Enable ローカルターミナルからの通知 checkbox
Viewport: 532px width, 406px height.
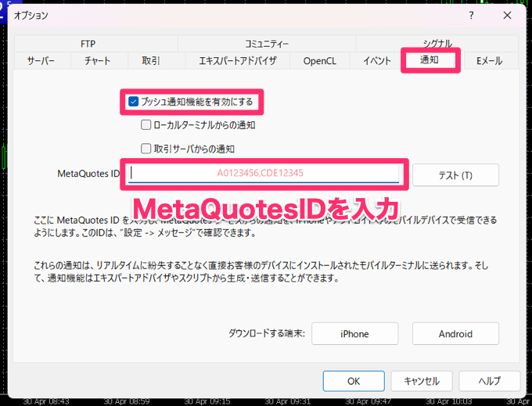click(146, 125)
